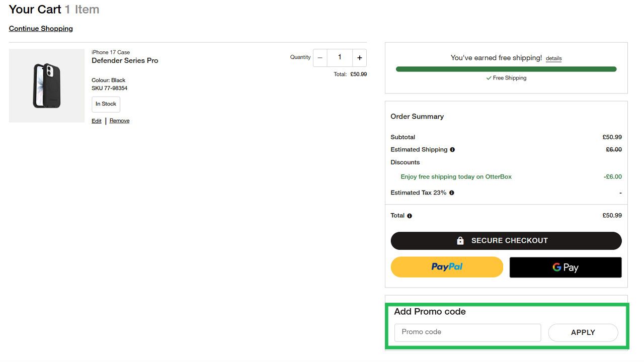This screenshot has width=644, height=362.
Task: Click the 'Enjoy free shipping today on OtterBox' text
Action: click(456, 177)
